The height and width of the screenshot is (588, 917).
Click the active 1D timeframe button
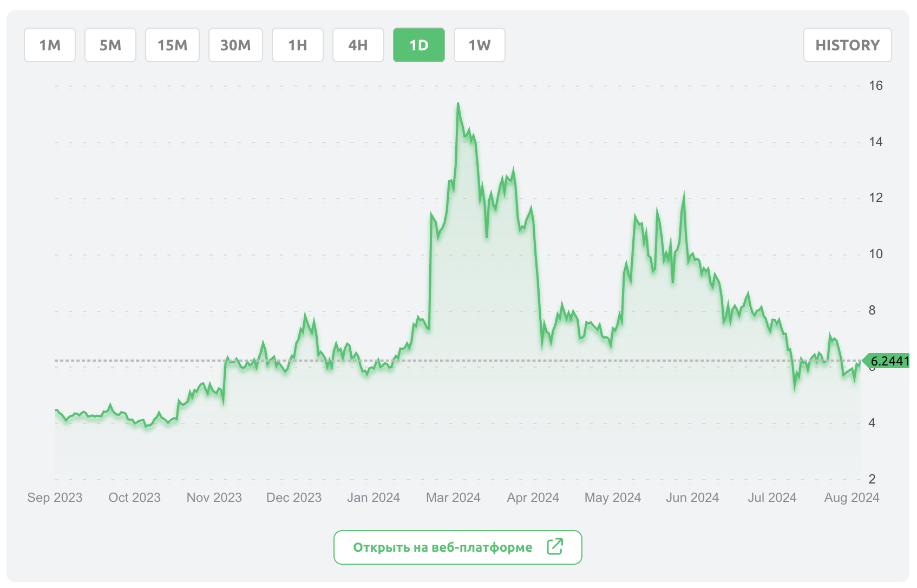(418, 45)
